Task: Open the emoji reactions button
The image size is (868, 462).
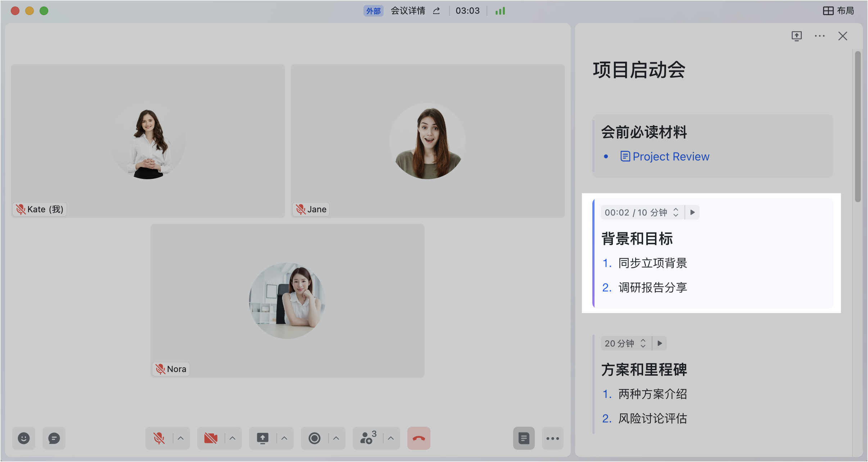Action: pyautogui.click(x=24, y=438)
